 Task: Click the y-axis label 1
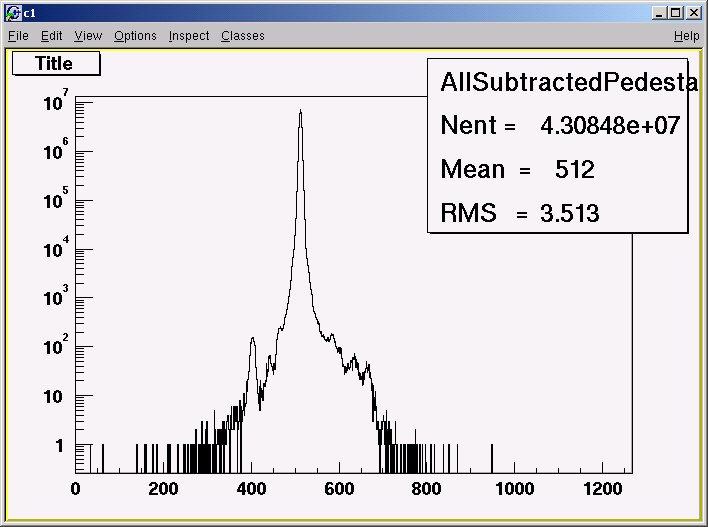[59, 446]
